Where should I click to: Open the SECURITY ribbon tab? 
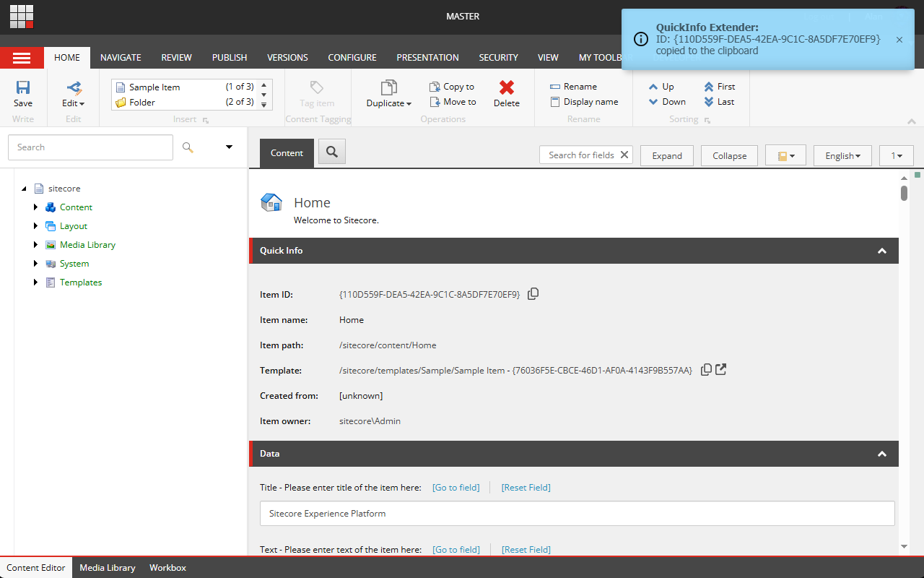(498, 58)
